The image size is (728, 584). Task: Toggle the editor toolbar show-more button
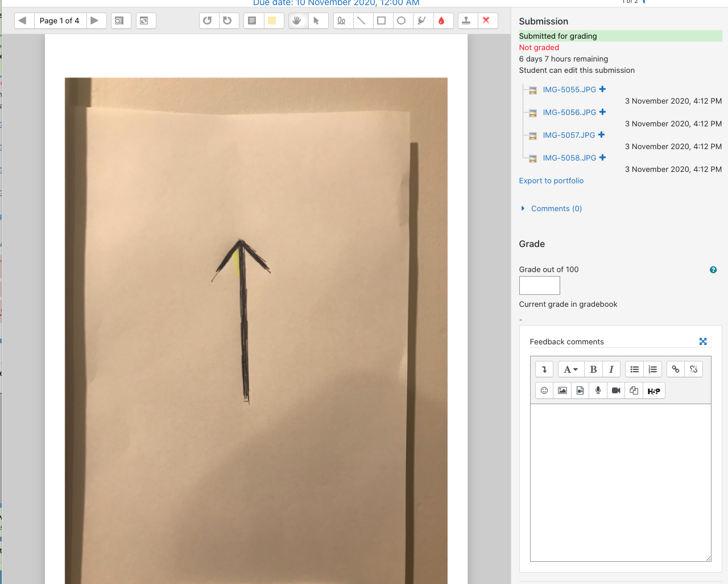coord(544,369)
